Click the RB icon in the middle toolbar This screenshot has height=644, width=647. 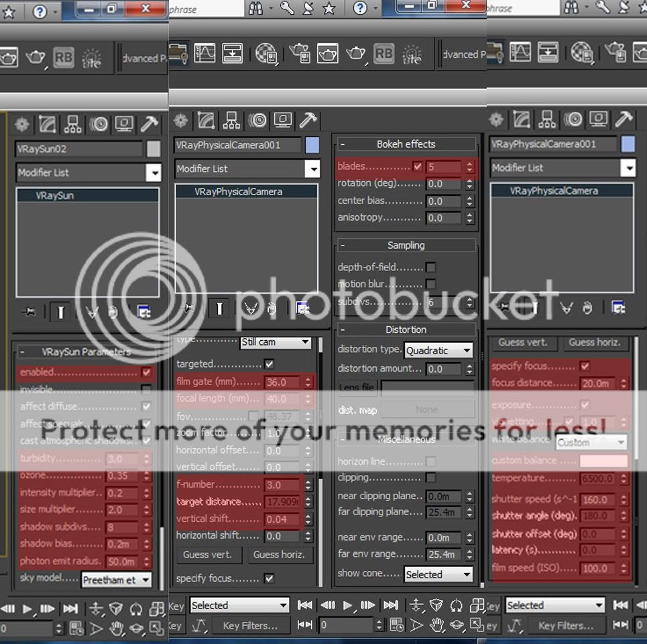tap(384, 53)
